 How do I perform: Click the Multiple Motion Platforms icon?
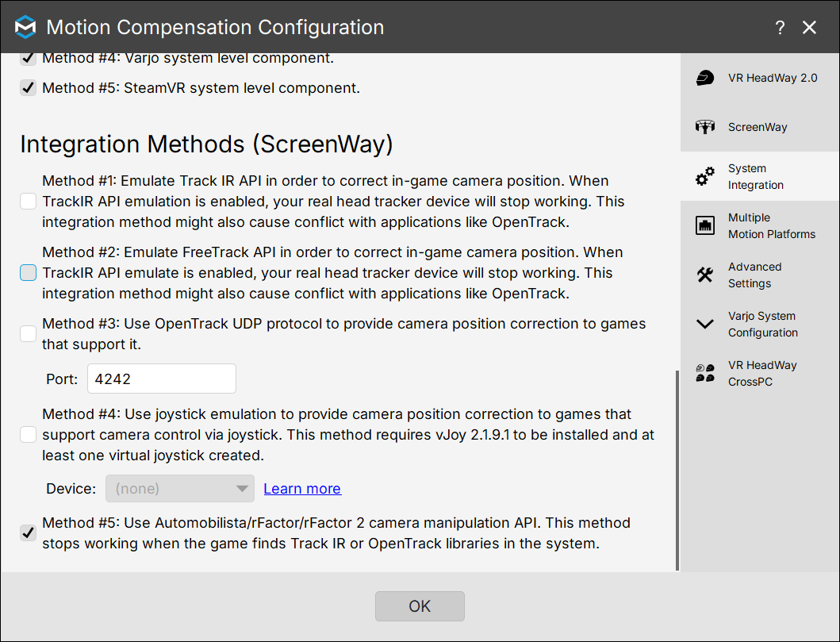point(705,225)
